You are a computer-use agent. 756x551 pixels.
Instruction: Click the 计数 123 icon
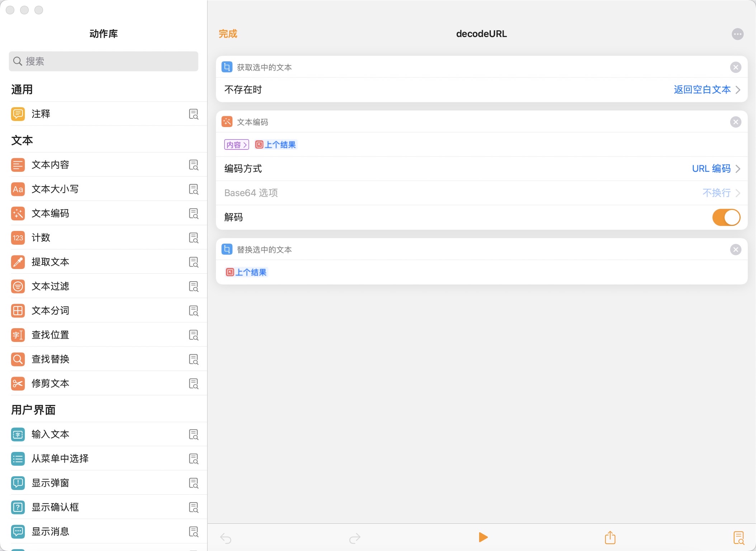[x=18, y=238]
